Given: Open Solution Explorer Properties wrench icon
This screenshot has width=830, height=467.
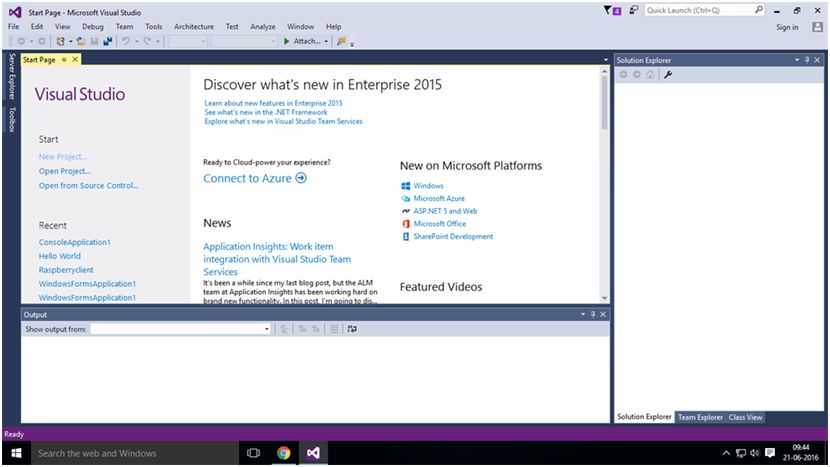Looking at the screenshot, I should [x=668, y=75].
